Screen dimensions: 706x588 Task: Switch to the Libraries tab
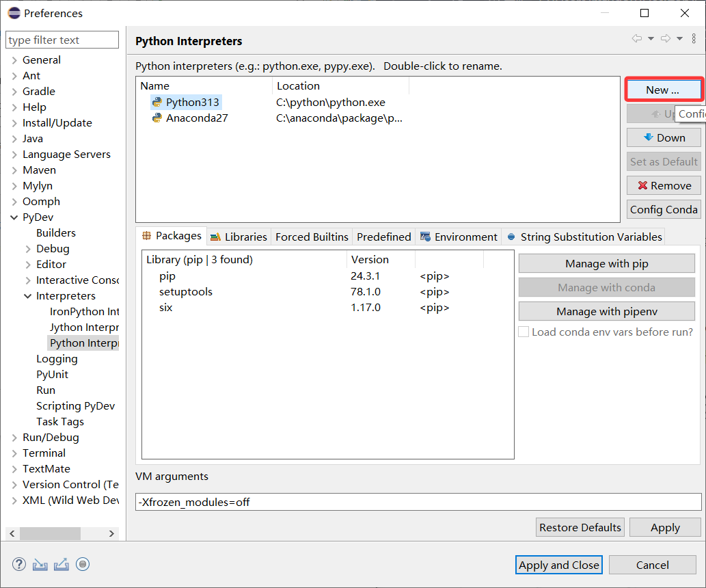(x=239, y=237)
